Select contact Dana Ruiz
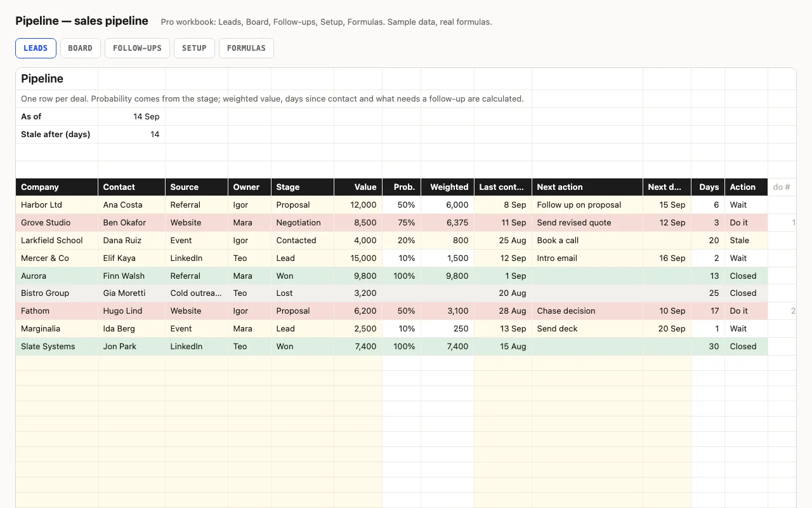Image resolution: width=812 pixels, height=508 pixels. point(132,241)
